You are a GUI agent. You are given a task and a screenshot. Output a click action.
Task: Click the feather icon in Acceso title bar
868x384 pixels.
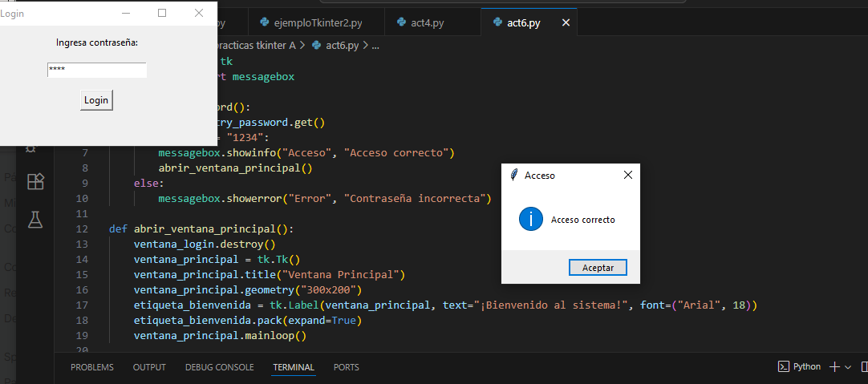click(514, 175)
